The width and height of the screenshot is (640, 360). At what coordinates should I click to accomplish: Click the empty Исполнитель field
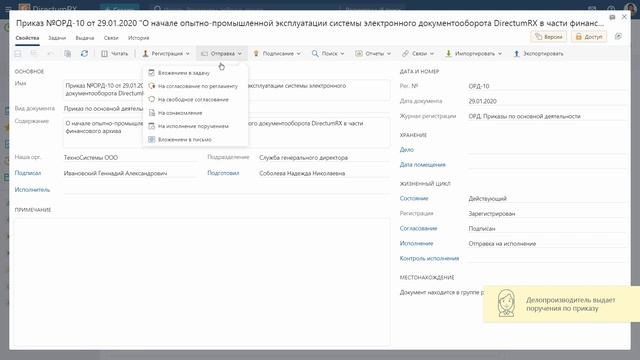(227, 190)
